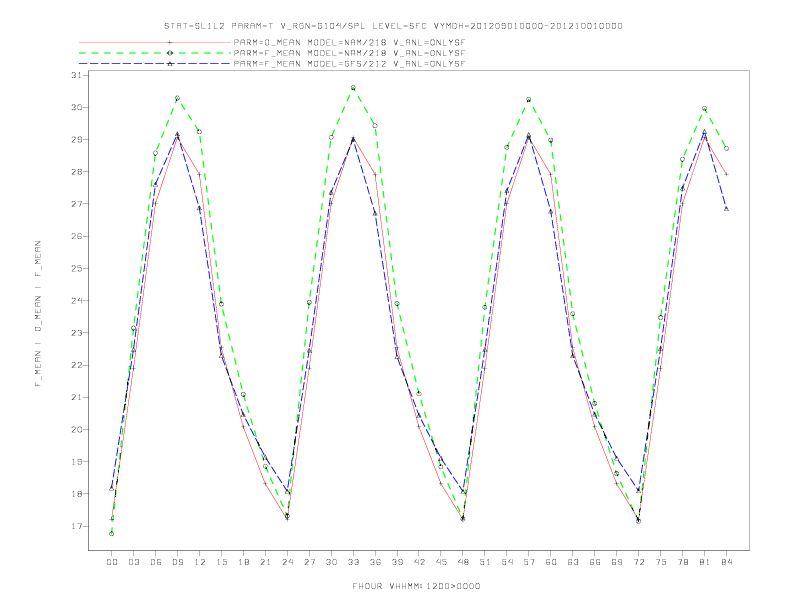Click the circle marker in the green legend line
The width and height of the screenshot is (792, 612).
170,53
